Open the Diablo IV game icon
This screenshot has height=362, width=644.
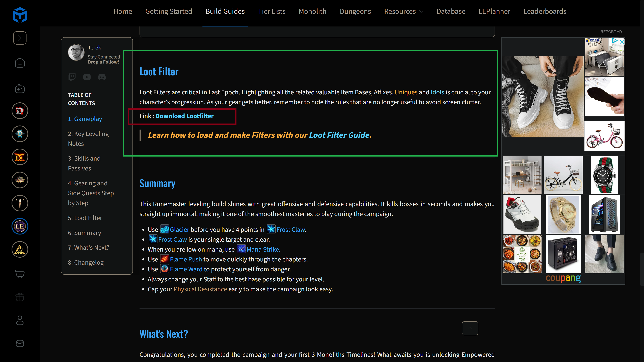point(20,111)
